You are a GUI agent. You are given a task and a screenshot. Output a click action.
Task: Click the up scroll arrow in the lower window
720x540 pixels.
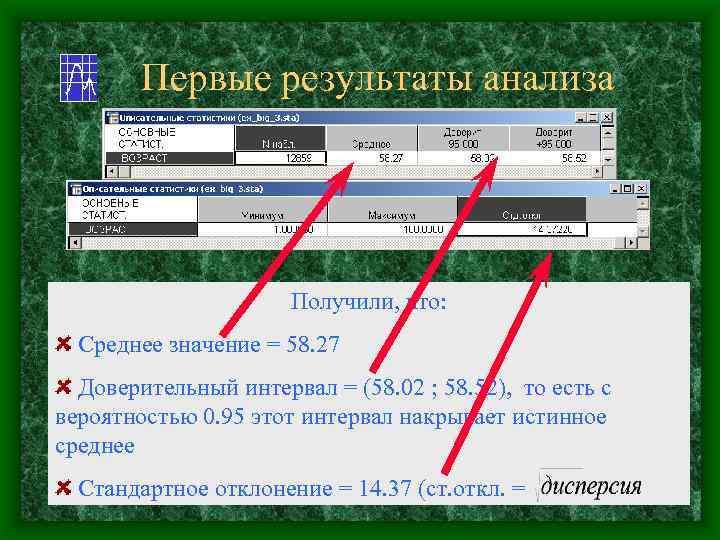click(x=643, y=202)
